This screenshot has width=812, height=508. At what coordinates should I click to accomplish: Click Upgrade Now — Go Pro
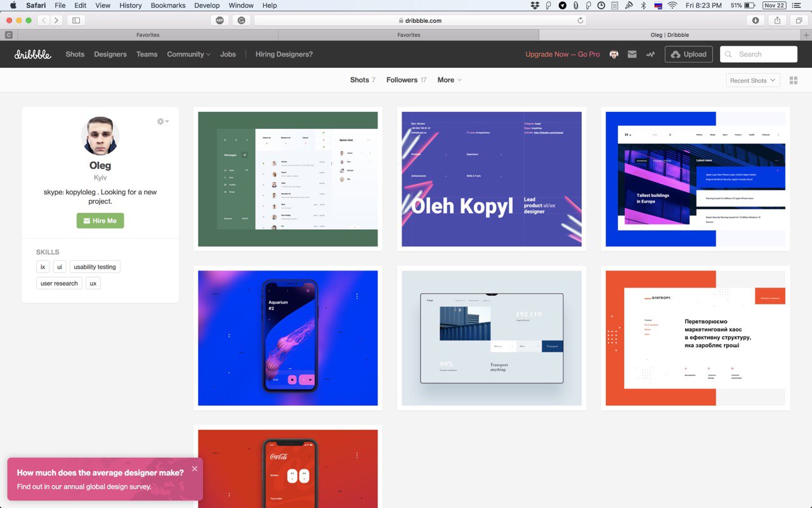(563, 54)
